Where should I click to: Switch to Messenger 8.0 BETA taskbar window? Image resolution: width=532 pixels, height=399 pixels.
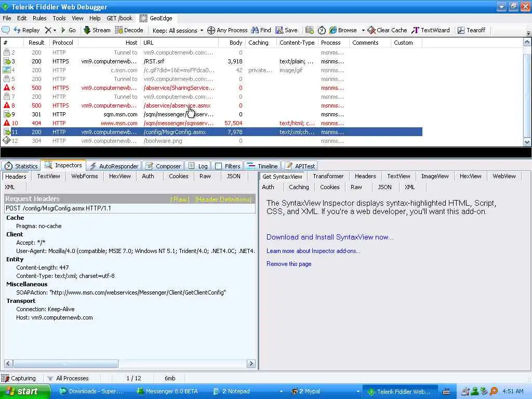tap(167, 391)
